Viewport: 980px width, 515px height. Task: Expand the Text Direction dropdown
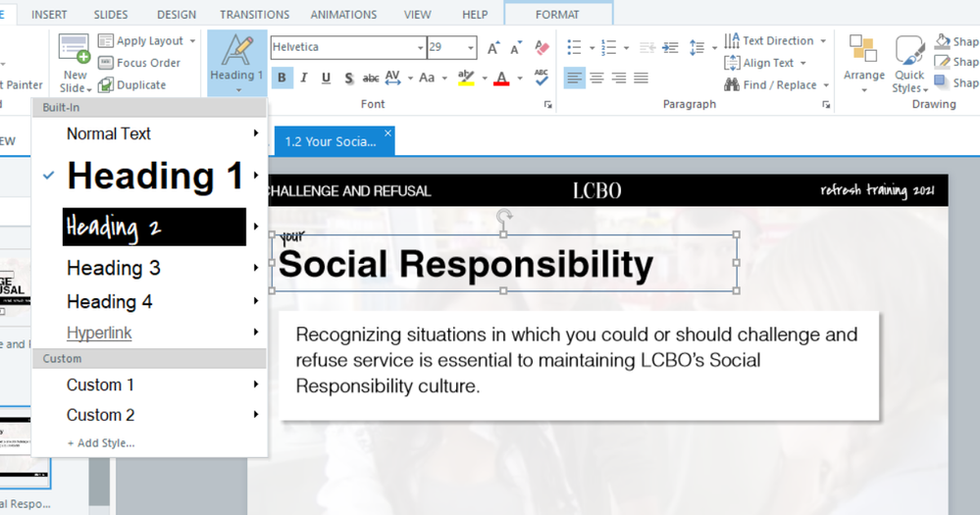(x=823, y=41)
